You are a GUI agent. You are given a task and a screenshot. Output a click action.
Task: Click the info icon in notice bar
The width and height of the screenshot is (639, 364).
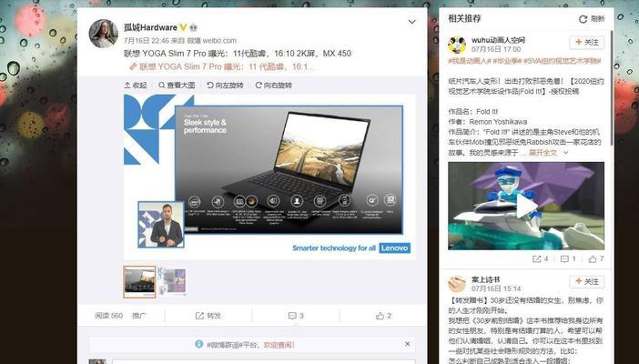(x=198, y=344)
